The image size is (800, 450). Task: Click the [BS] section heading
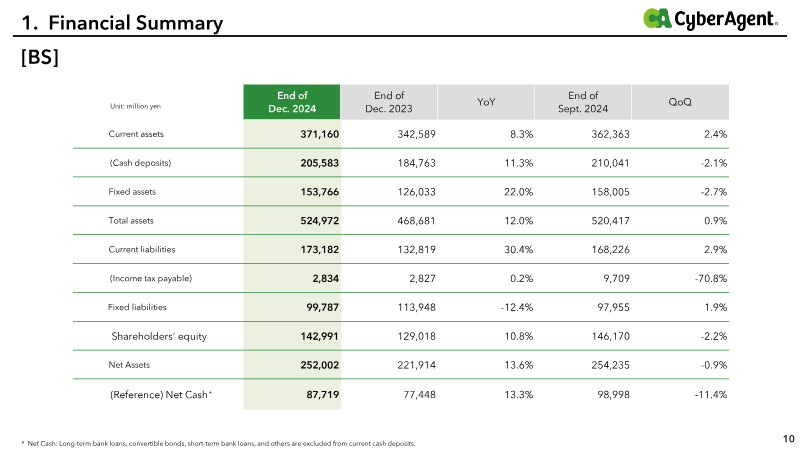(40, 57)
